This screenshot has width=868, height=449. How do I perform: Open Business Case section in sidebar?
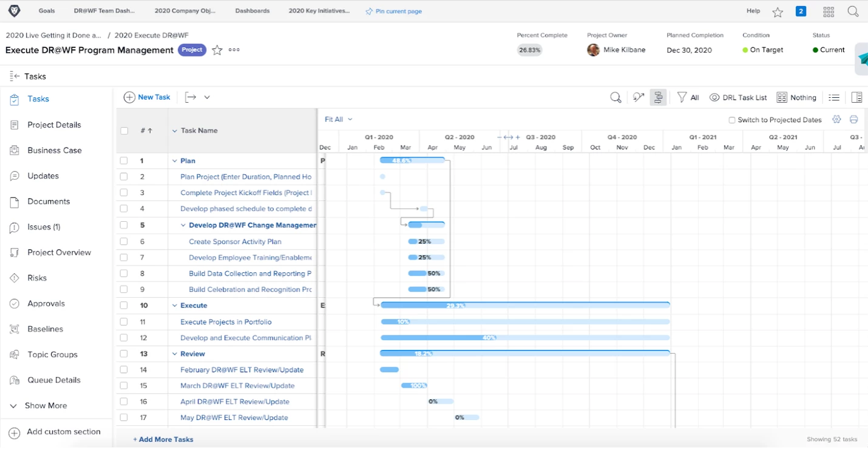pyautogui.click(x=56, y=150)
